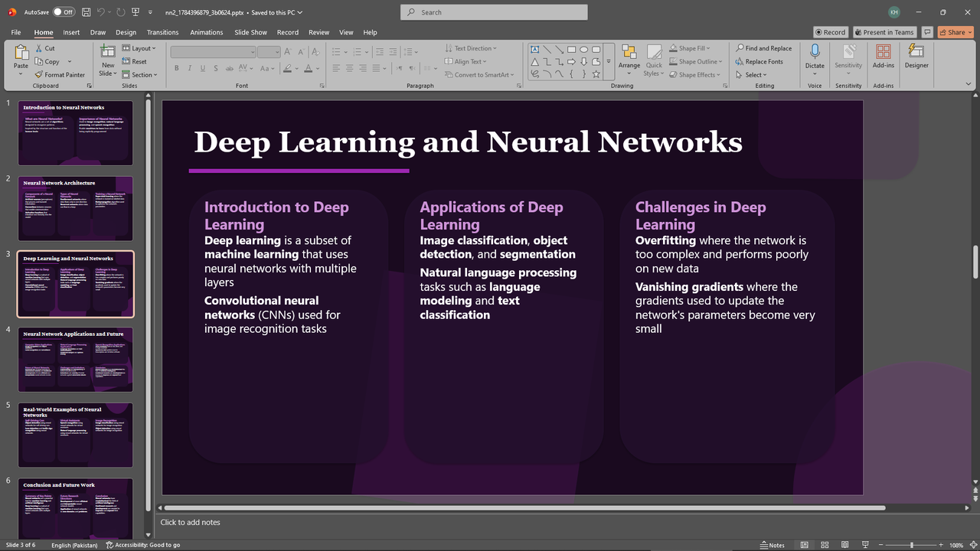Image resolution: width=980 pixels, height=551 pixels.
Task: Select the 5-point Star shape
Action: point(596,74)
